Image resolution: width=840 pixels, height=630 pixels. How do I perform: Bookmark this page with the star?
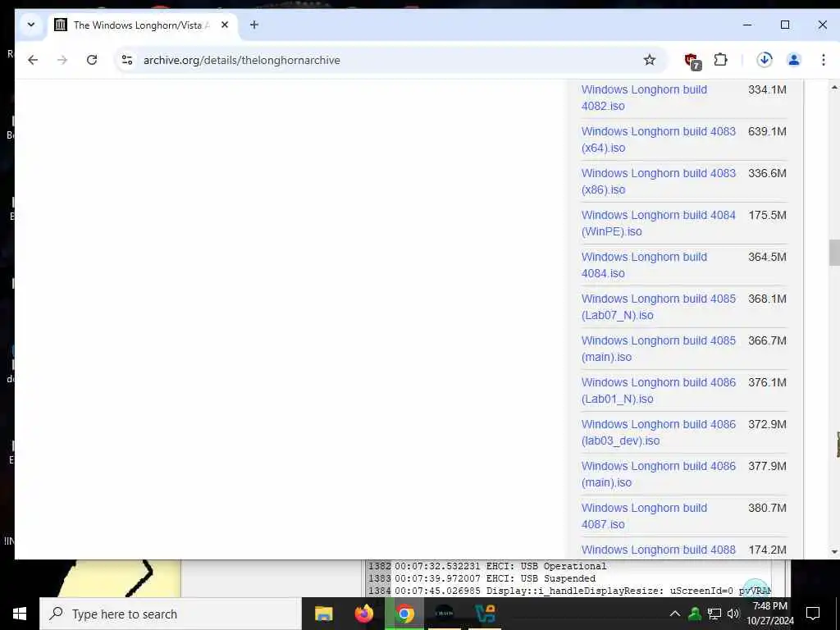tap(650, 60)
